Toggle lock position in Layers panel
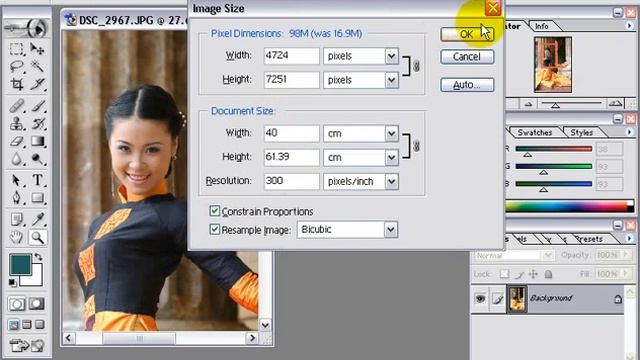 tap(533, 274)
